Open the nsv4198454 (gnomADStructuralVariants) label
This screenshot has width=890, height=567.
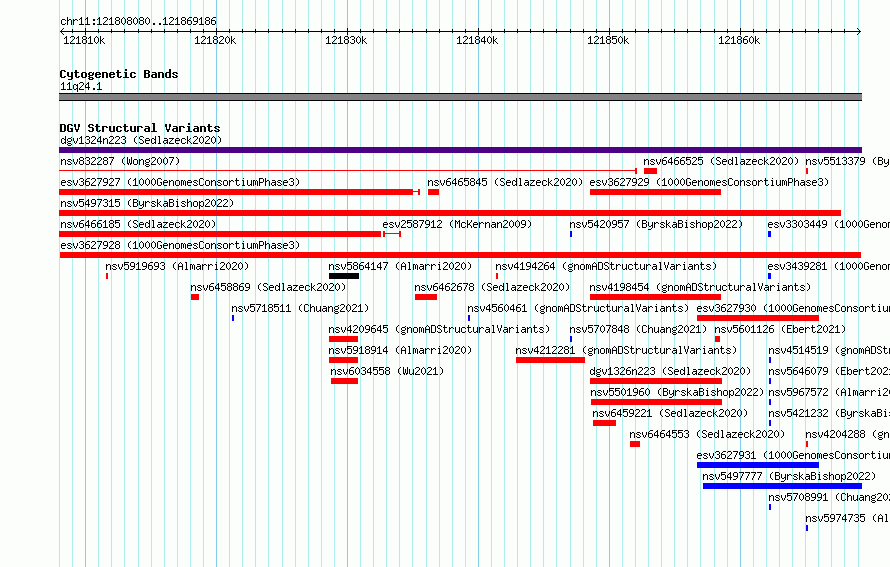coord(700,287)
